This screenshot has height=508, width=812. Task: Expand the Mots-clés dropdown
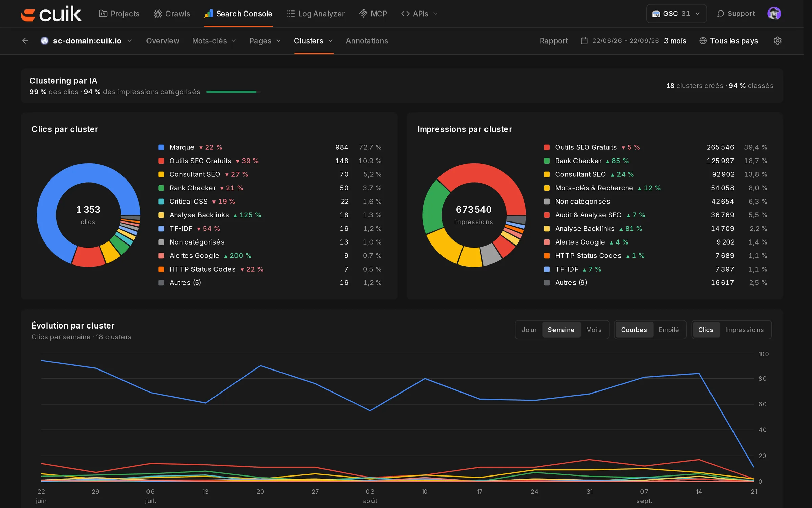coord(214,41)
